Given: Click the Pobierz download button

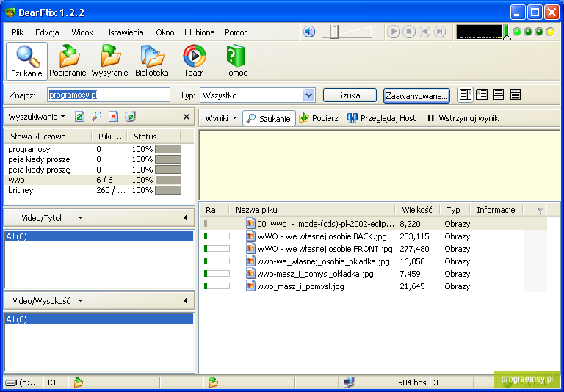Looking at the screenshot, I should pyautogui.click(x=319, y=118).
